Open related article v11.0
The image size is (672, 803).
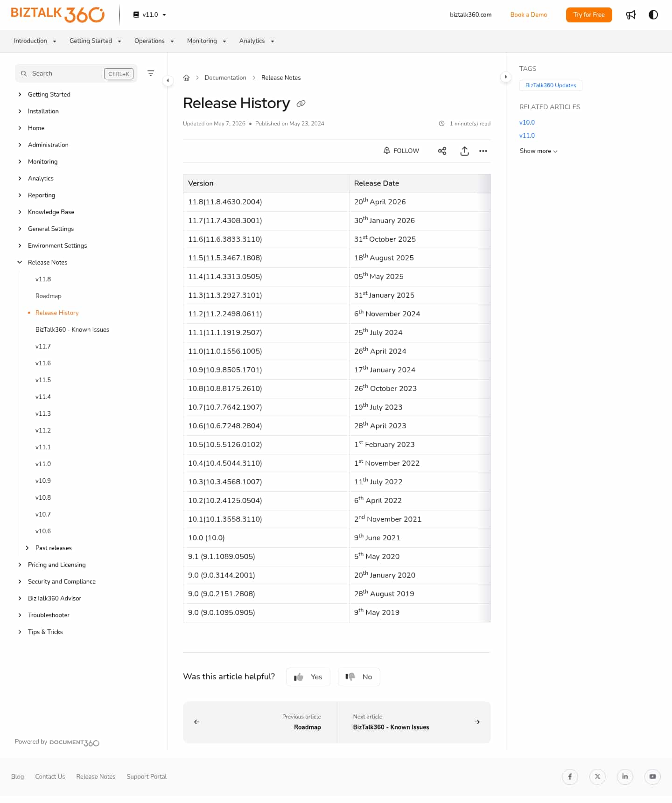pyautogui.click(x=527, y=135)
